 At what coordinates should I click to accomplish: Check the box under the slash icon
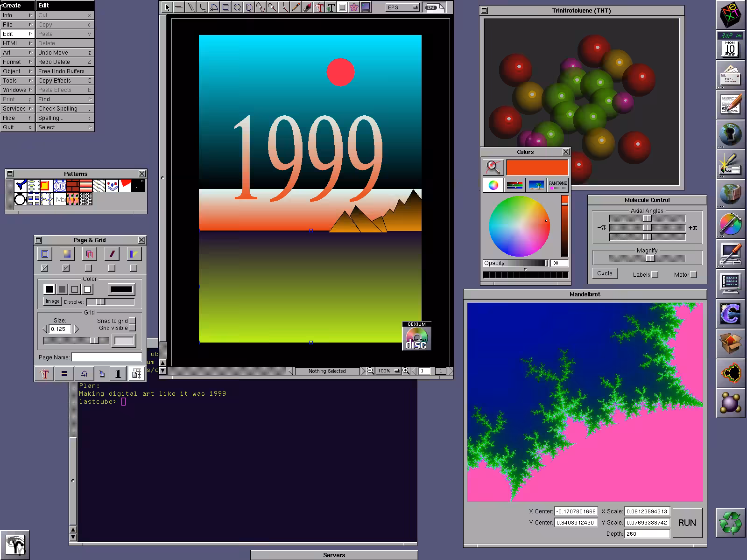pyautogui.click(x=111, y=268)
